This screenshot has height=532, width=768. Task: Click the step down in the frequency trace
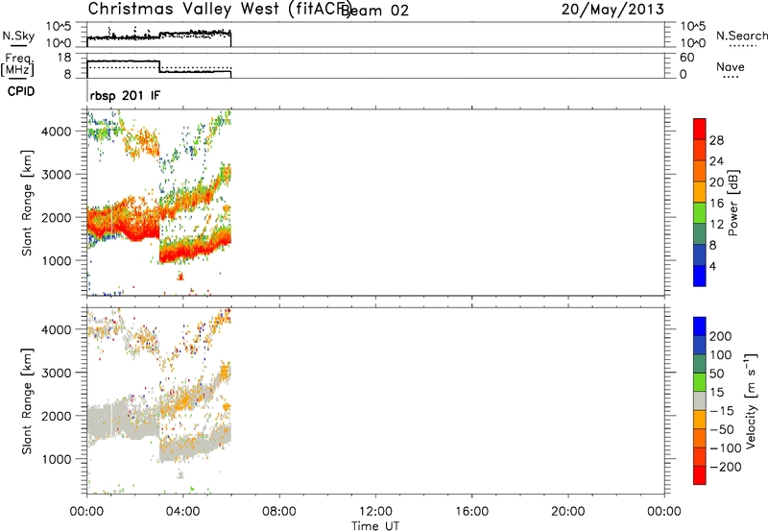click(159, 66)
